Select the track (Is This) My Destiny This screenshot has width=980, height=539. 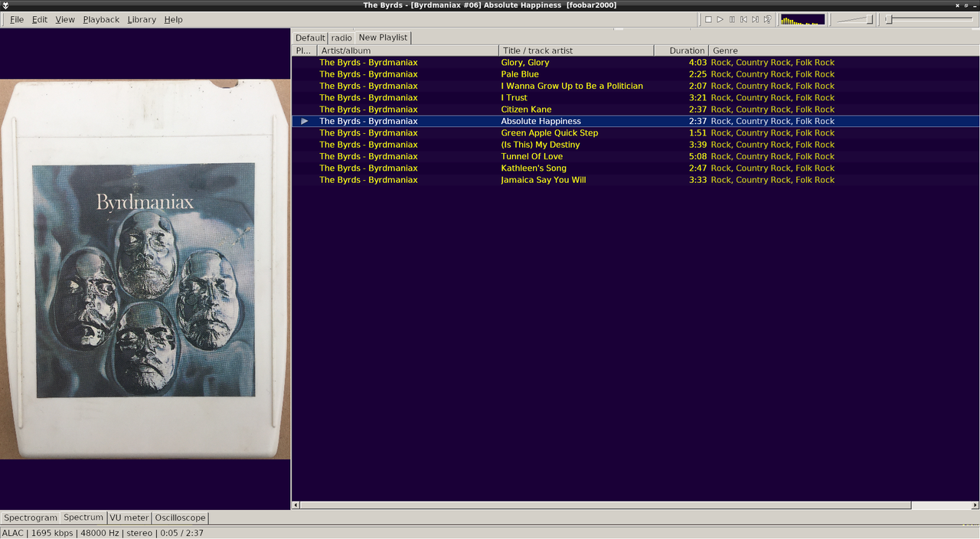point(635,145)
